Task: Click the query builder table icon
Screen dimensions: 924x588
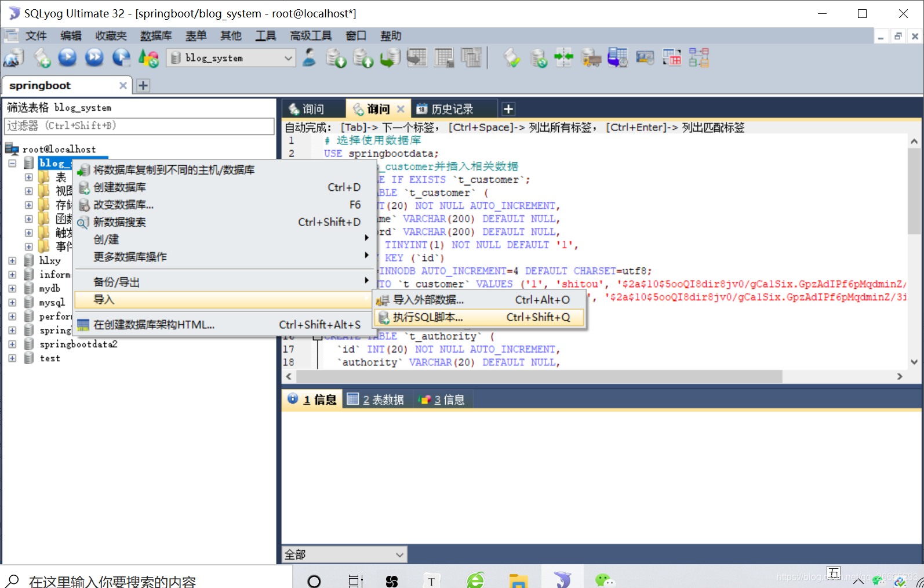Action: pos(672,58)
